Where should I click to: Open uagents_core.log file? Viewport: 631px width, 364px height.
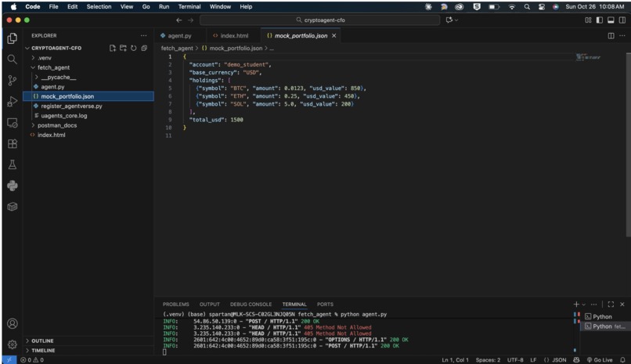(64, 116)
